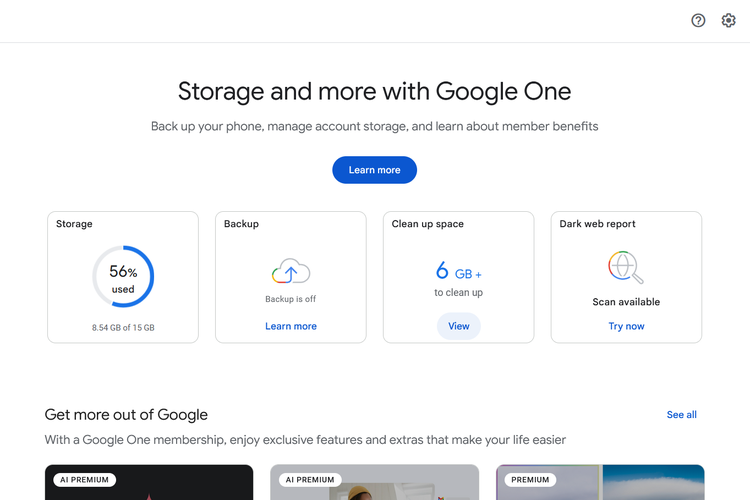Open the help question mark icon
This screenshot has width=750, height=500.
(698, 21)
